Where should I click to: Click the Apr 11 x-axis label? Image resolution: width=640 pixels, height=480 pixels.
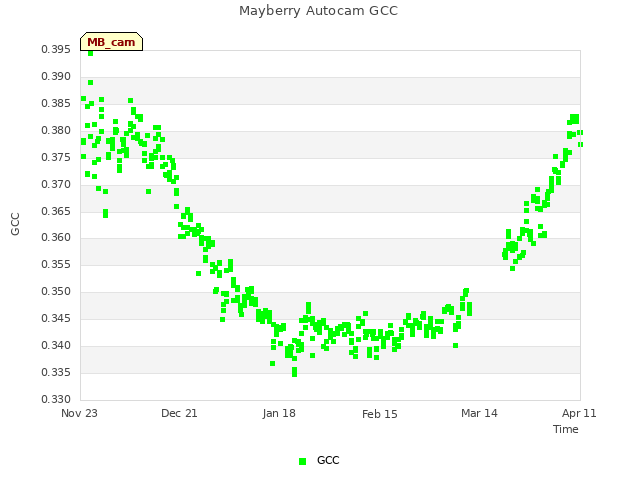pyautogui.click(x=579, y=413)
